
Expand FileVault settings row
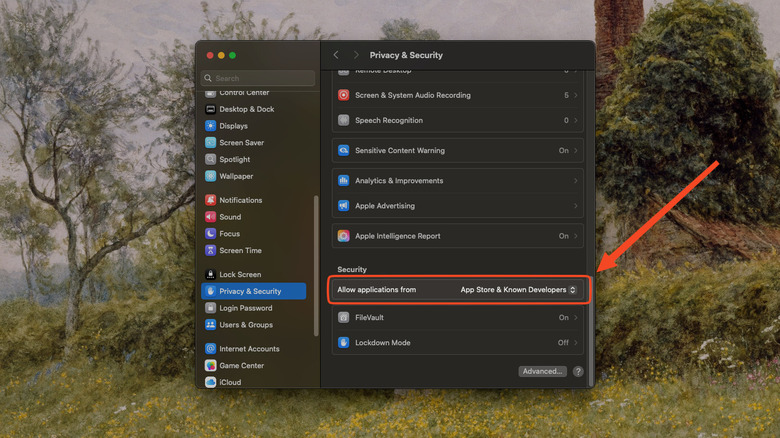(458, 318)
